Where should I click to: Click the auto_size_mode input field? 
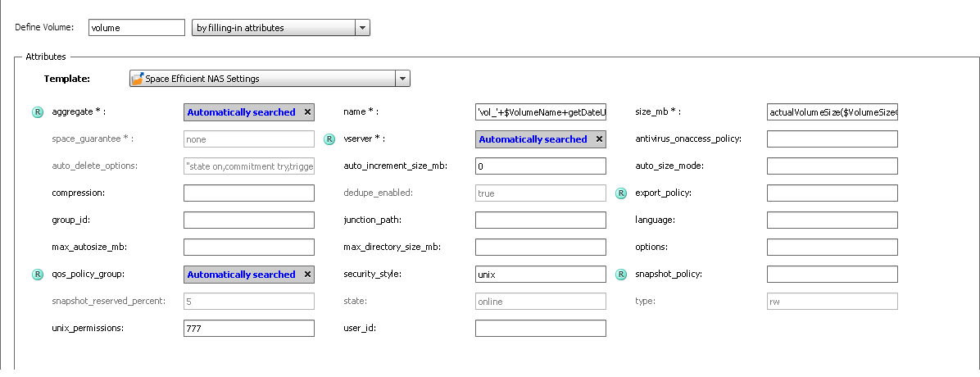click(x=832, y=166)
